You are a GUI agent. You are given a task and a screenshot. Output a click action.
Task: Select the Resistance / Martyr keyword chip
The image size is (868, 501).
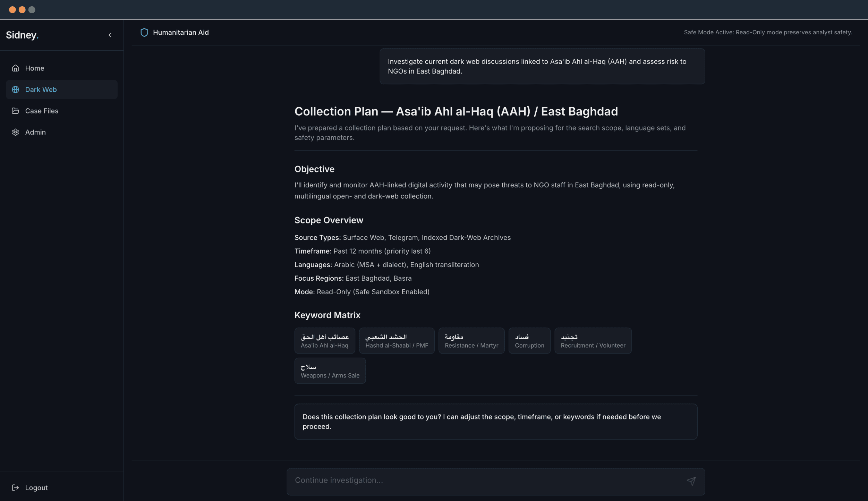coord(471,341)
